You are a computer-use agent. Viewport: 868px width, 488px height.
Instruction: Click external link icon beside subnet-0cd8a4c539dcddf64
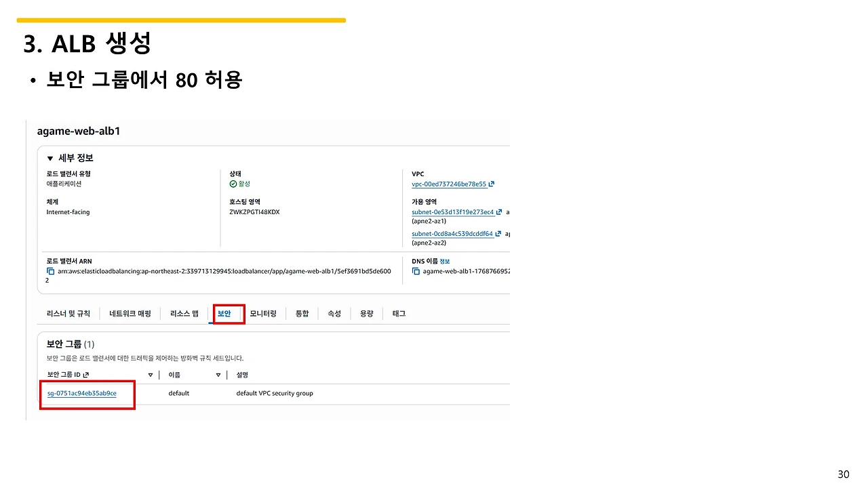pos(497,234)
